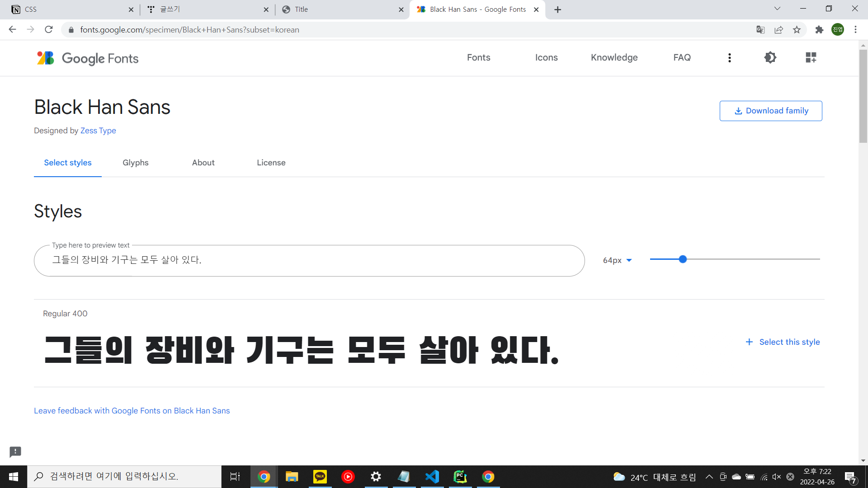Switch to the Glyphs tab

point(136,163)
